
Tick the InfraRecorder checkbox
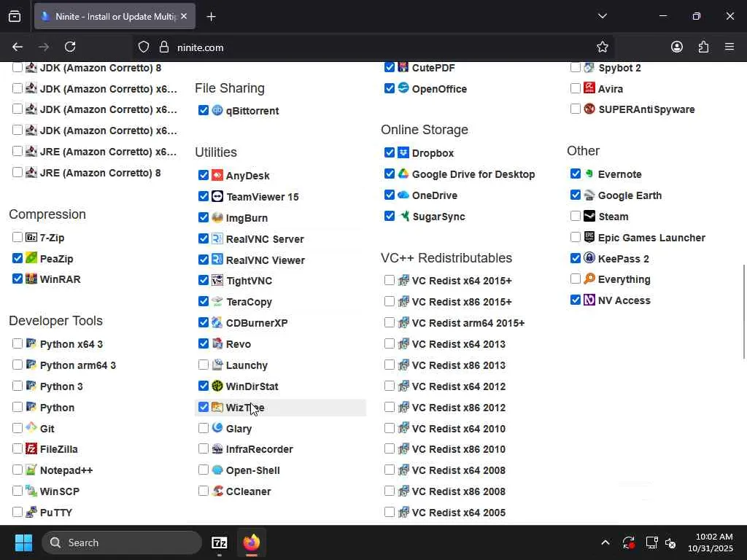coord(204,448)
